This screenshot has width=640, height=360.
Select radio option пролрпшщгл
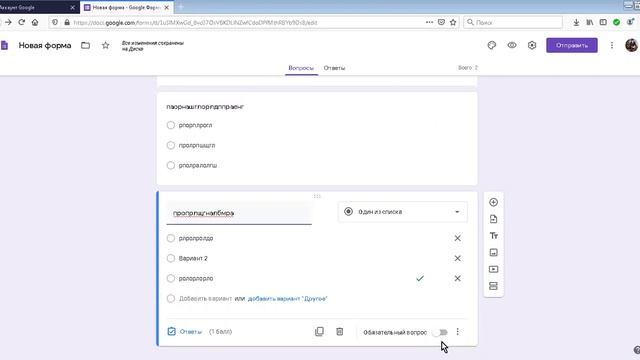(171, 145)
